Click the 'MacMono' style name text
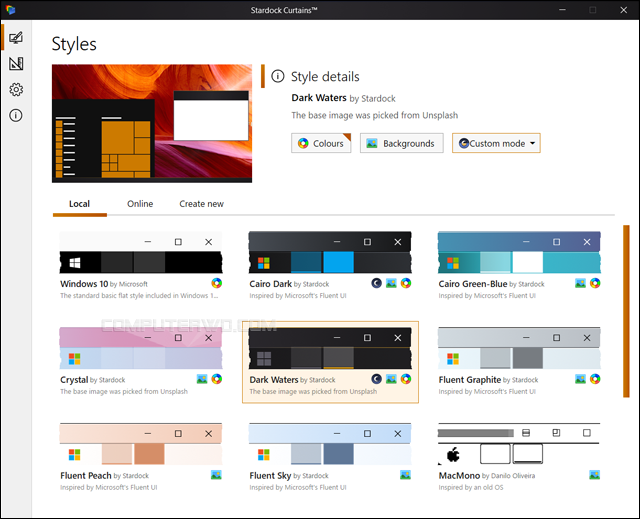This screenshot has height=519, width=640. coord(459,475)
